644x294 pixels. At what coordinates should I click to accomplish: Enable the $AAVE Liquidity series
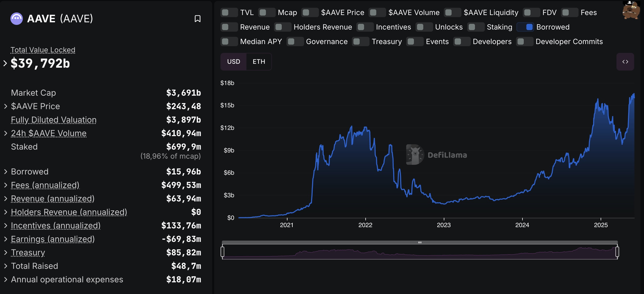(x=453, y=12)
